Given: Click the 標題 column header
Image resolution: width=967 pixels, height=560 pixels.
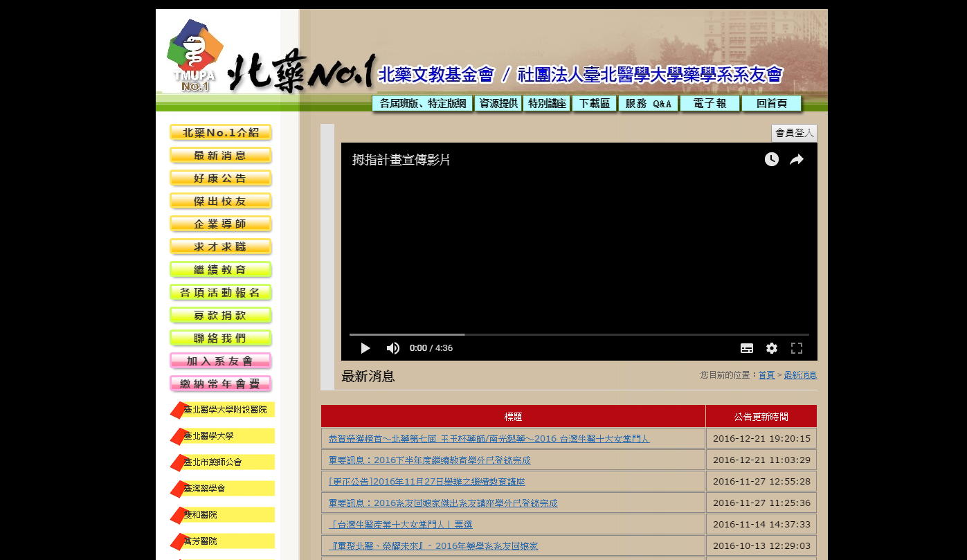Looking at the screenshot, I should tap(513, 417).
